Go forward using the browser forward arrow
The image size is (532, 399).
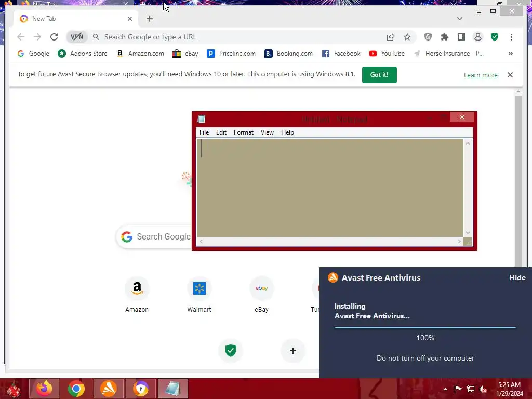(37, 37)
